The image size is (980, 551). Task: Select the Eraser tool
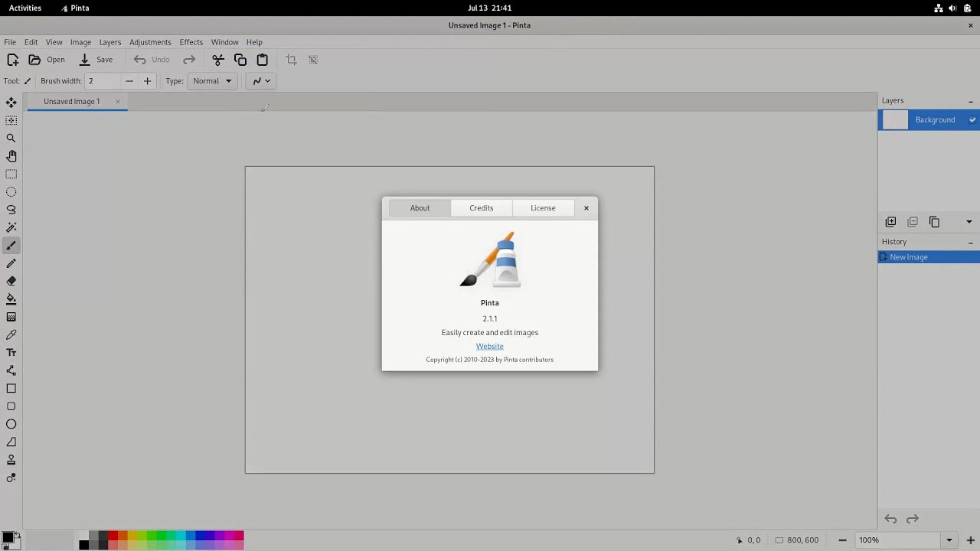(11, 281)
